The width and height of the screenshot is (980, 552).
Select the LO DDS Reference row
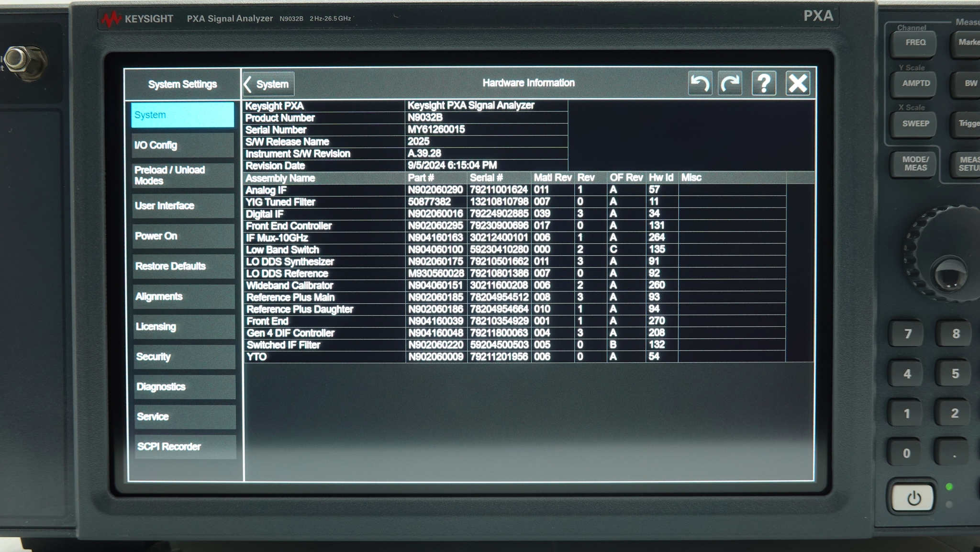click(x=514, y=274)
